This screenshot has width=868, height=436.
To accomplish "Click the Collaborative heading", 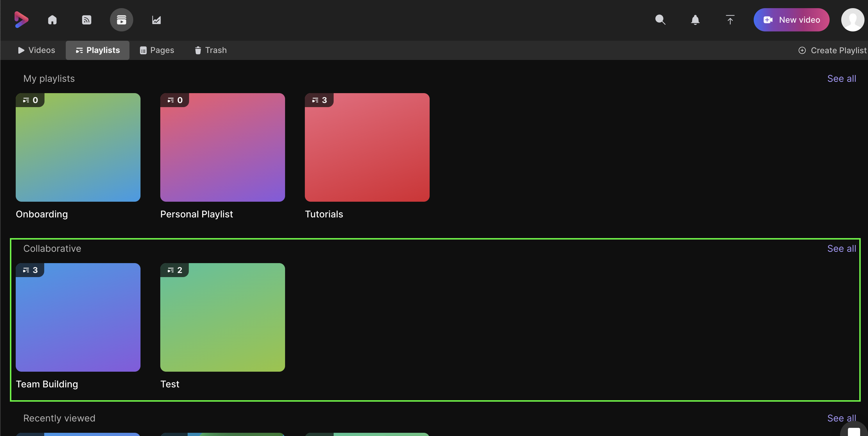I will tap(52, 249).
